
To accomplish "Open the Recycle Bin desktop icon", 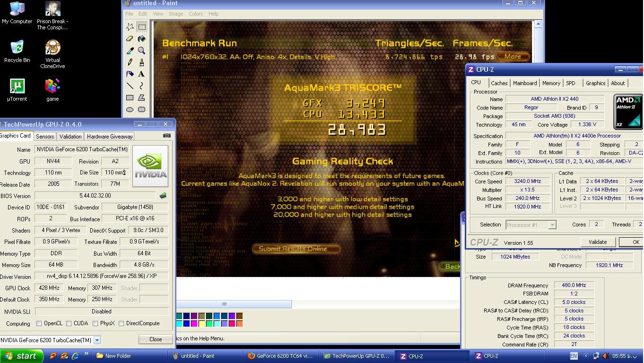I will tap(17, 52).
